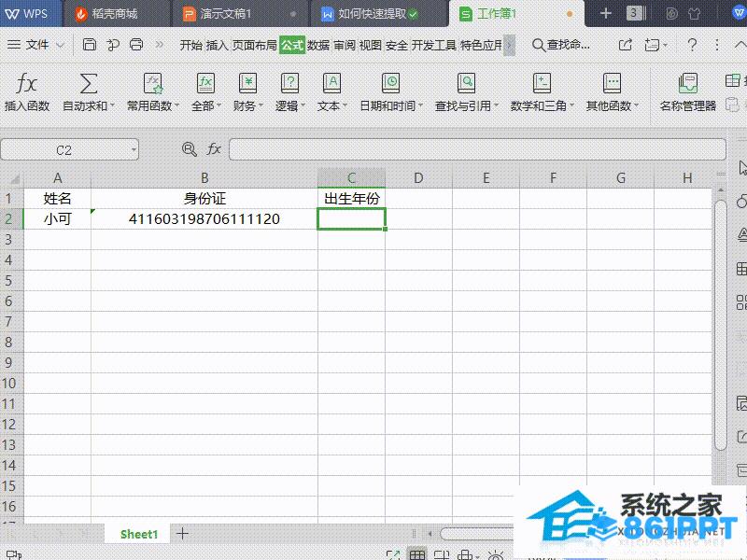Click the three-dot more options icon
This screenshot has height=560, width=747.
(716, 45)
